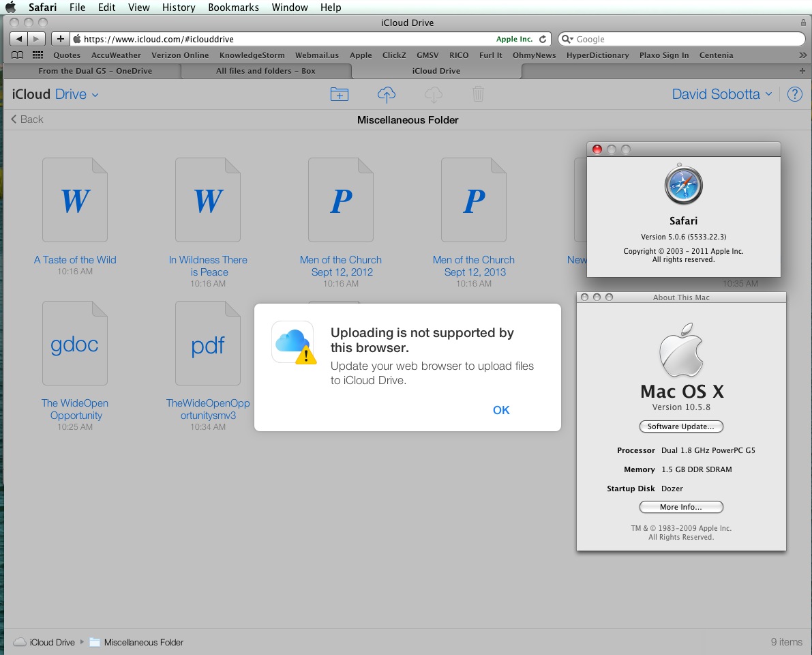Open the File menu

pyautogui.click(x=77, y=8)
